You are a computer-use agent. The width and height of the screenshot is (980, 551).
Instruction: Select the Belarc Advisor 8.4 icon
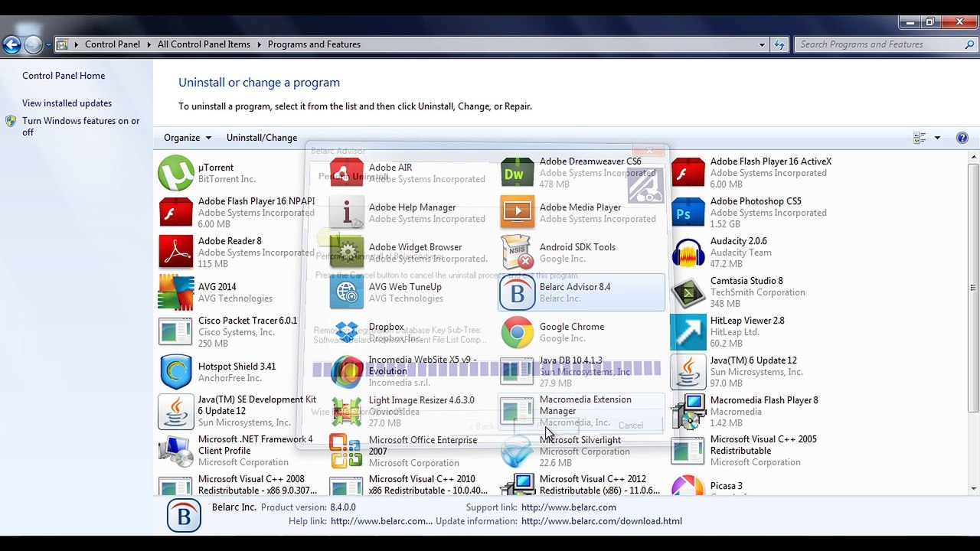point(517,292)
